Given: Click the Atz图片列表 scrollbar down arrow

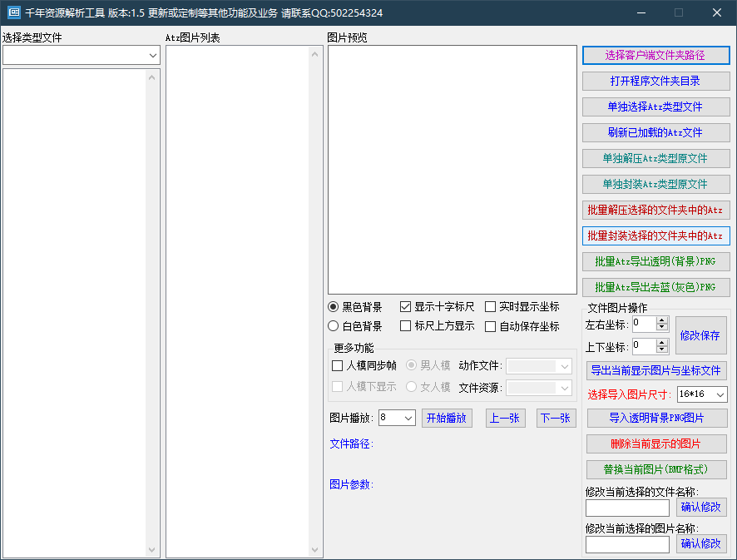Looking at the screenshot, I should (x=315, y=550).
